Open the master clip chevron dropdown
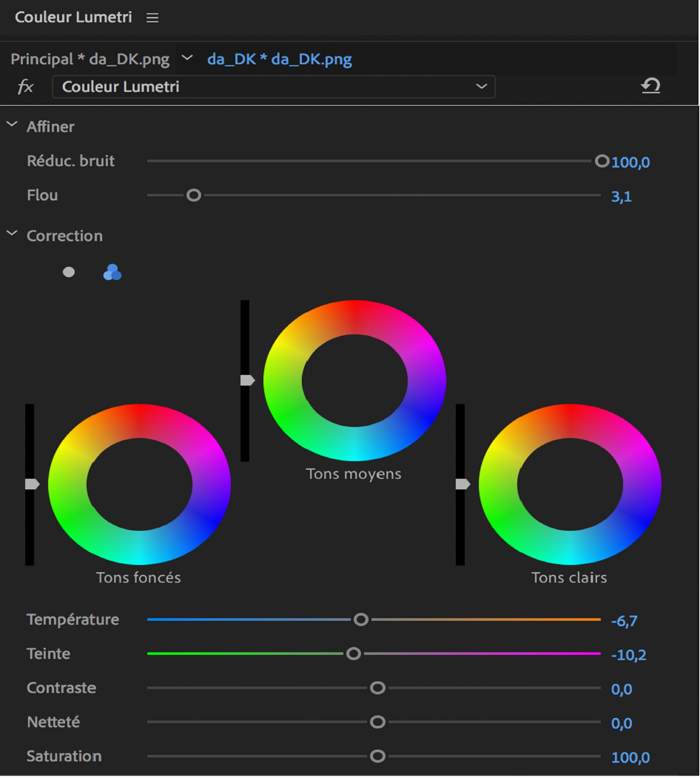This screenshot has width=700, height=778. click(x=187, y=58)
